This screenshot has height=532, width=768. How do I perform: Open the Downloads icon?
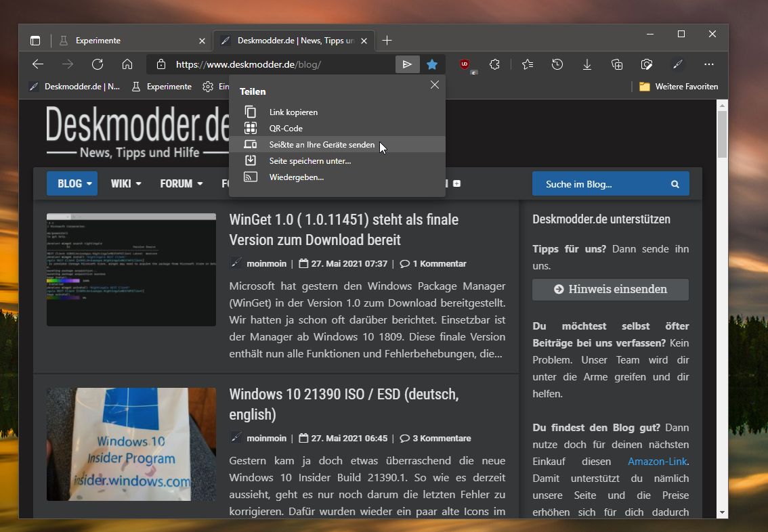tap(587, 64)
